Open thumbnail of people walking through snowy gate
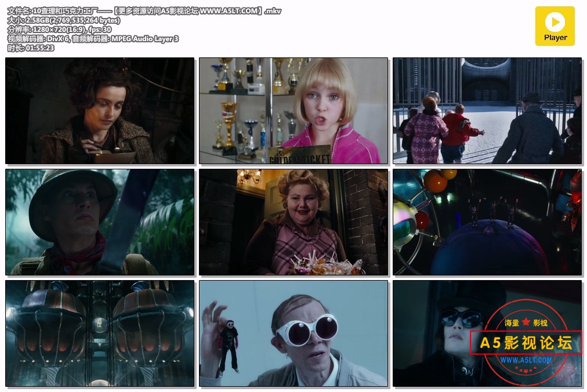 pyautogui.click(x=487, y=111)
